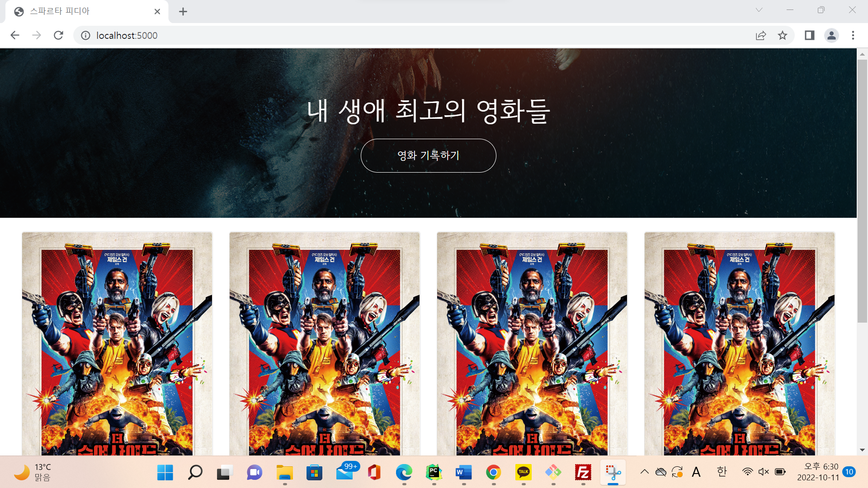Open tab search dropdown arrow
Screen dimensions: 868x488
tap(759, 10)
